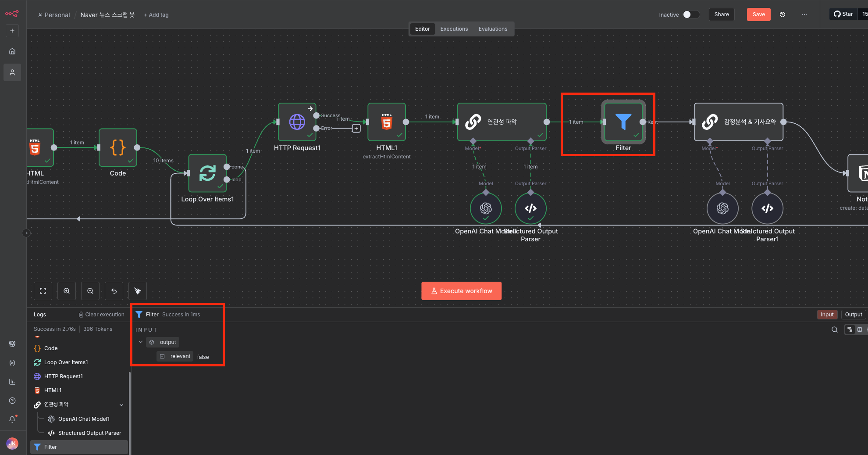
Task: Toggle the workflow Inactive switch
Action: 691,14
